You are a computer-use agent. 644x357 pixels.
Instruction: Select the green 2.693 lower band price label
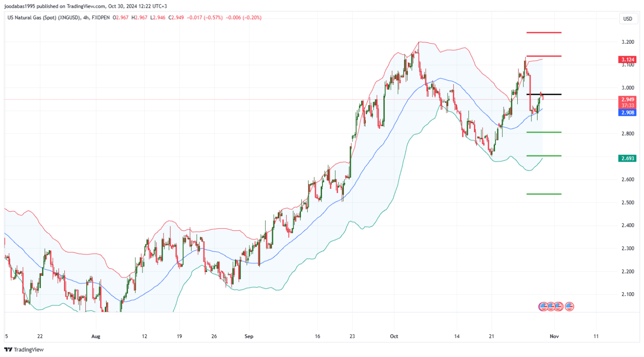pyautogui.click(x=627, y=158)
